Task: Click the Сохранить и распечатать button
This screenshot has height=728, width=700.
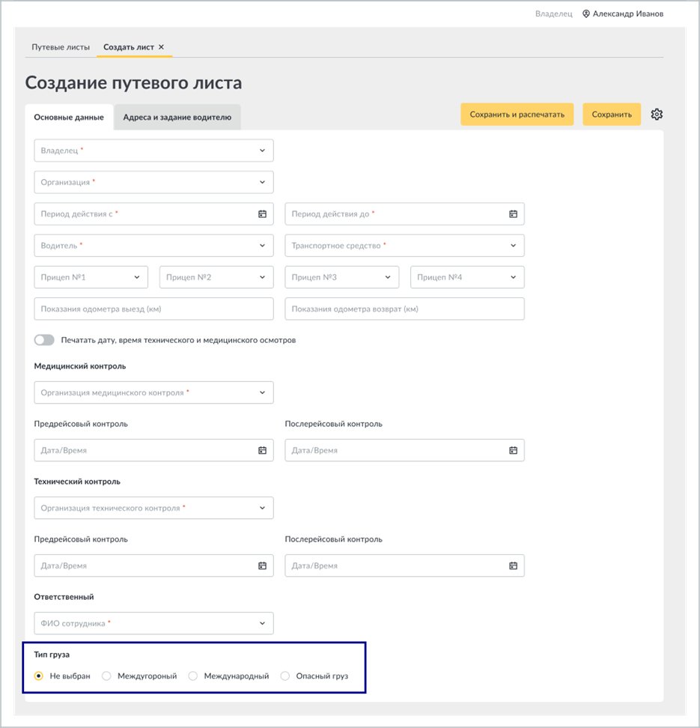Action: point(517,114)
